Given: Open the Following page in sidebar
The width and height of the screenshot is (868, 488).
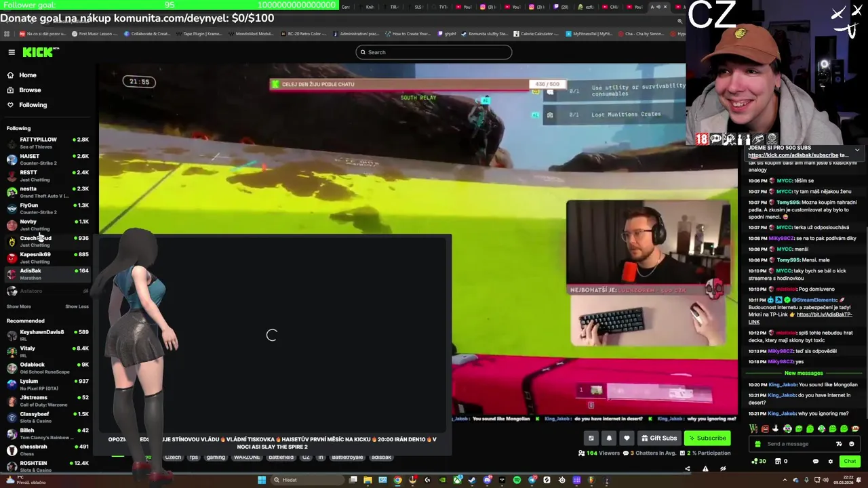Looking at the screenshot, I should tap(33, 105).
